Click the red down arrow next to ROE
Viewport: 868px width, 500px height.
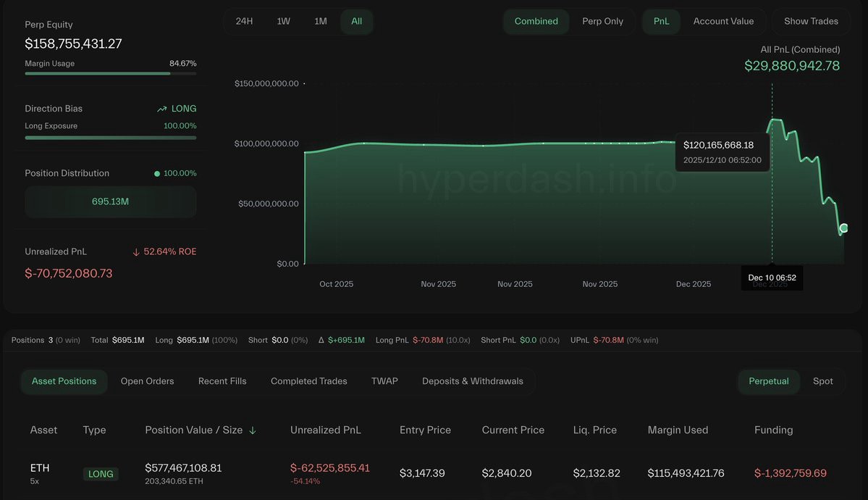point(136,252)
